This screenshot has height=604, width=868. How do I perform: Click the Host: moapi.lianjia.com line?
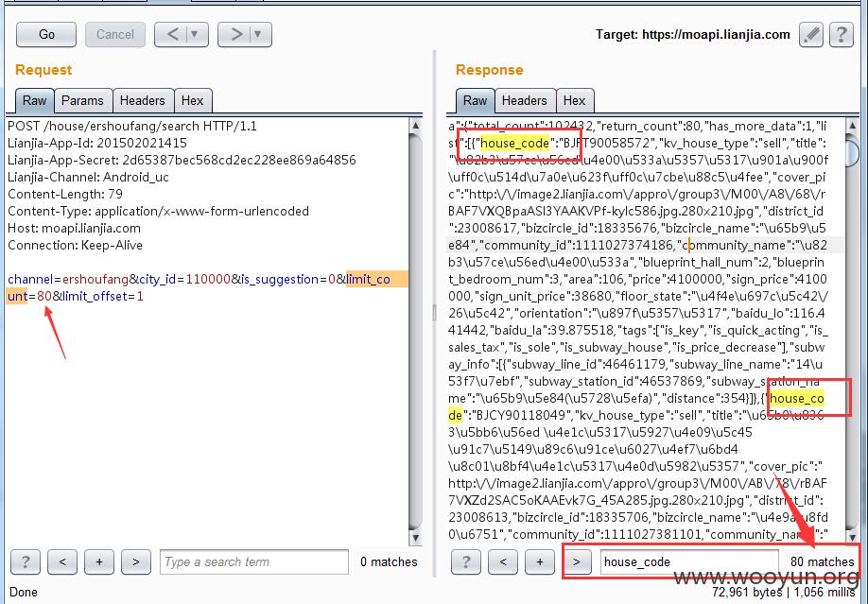click(x=74, y=228)
